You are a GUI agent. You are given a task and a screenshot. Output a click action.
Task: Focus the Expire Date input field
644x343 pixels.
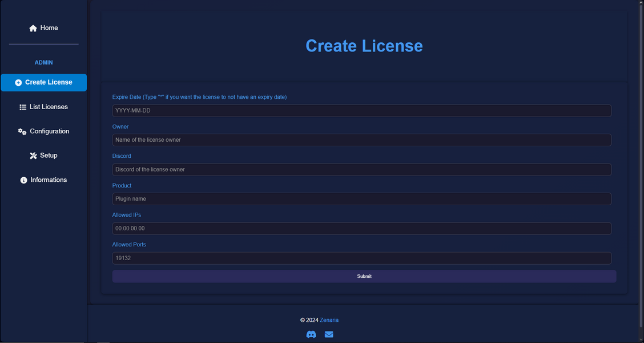(361, 110)
